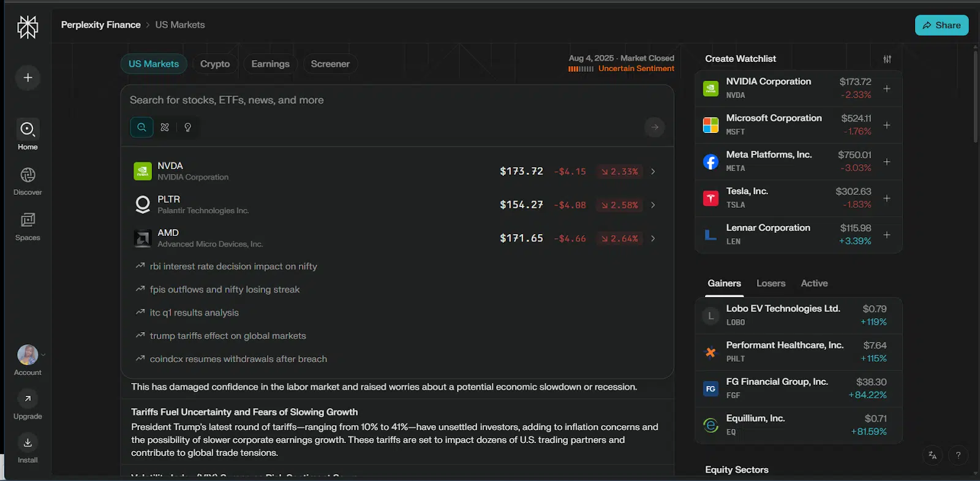This screenshot has width=980, height=481.
Task: Open Home in the sidebar
Action: (28, 134)
